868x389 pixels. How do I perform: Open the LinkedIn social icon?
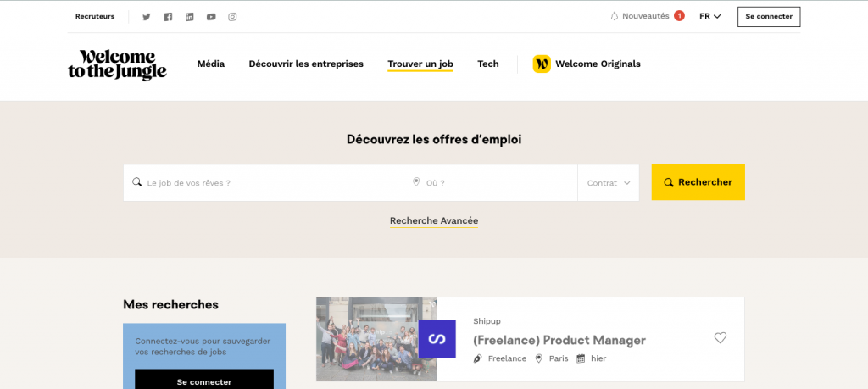189,17
